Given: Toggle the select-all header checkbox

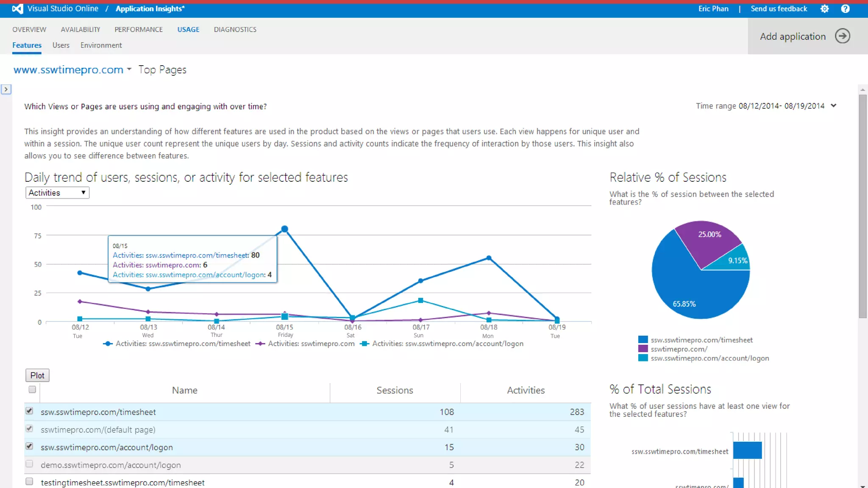Looking at the screenshot, I should [x=32, y=389].
